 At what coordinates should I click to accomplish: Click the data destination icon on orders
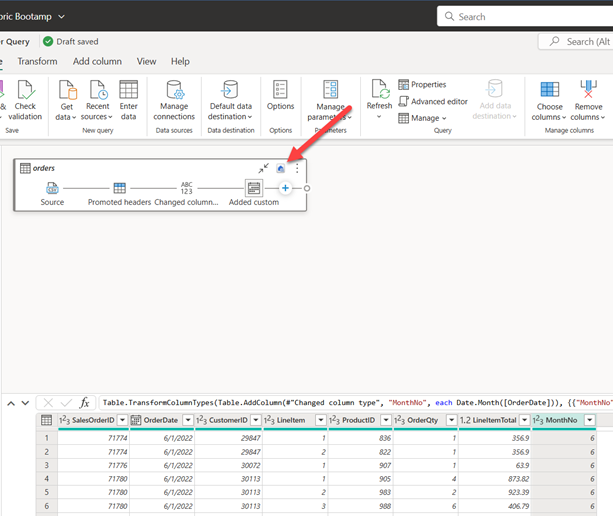click(x=280, y=168)
